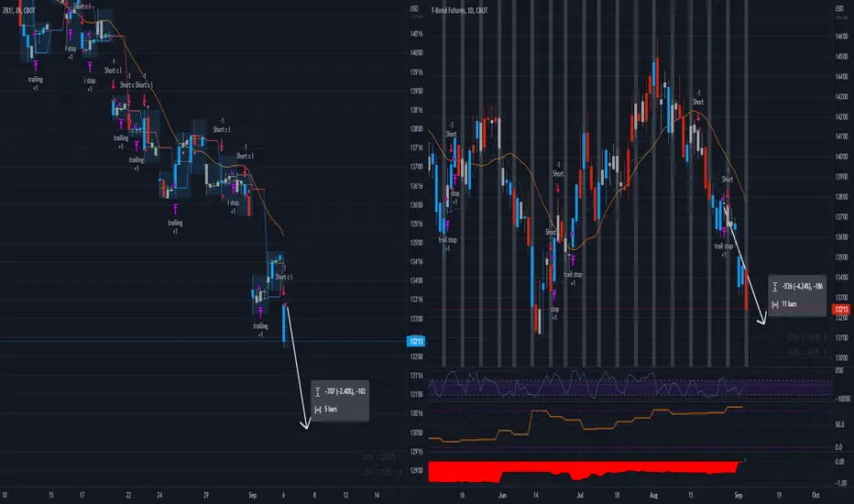The width and height of the screenshot is (854, 504).
Task: Click the Sep date label on the ZB1! time axis
Action: 252,495
